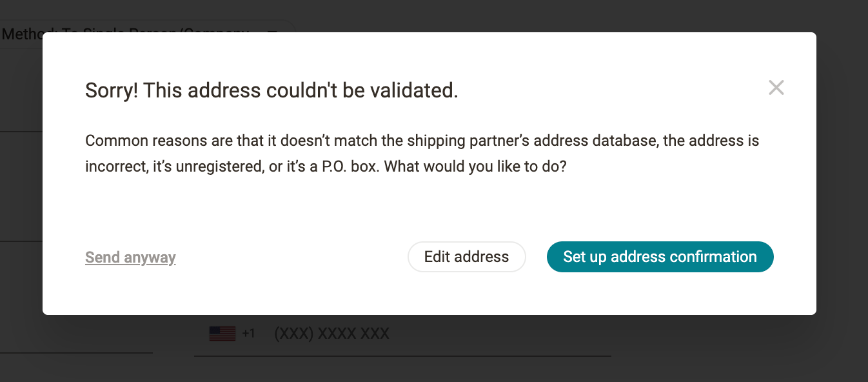868x382 pixels.
Task: Click the "Sorry! This address couldn't be validated" heading
Action: tap(271, 90)
